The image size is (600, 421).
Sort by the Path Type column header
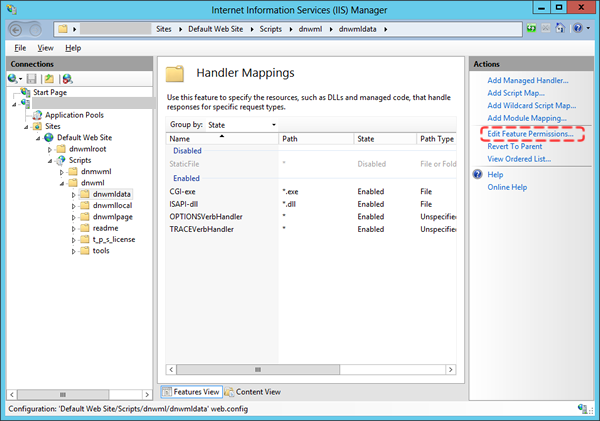point(437,139)
